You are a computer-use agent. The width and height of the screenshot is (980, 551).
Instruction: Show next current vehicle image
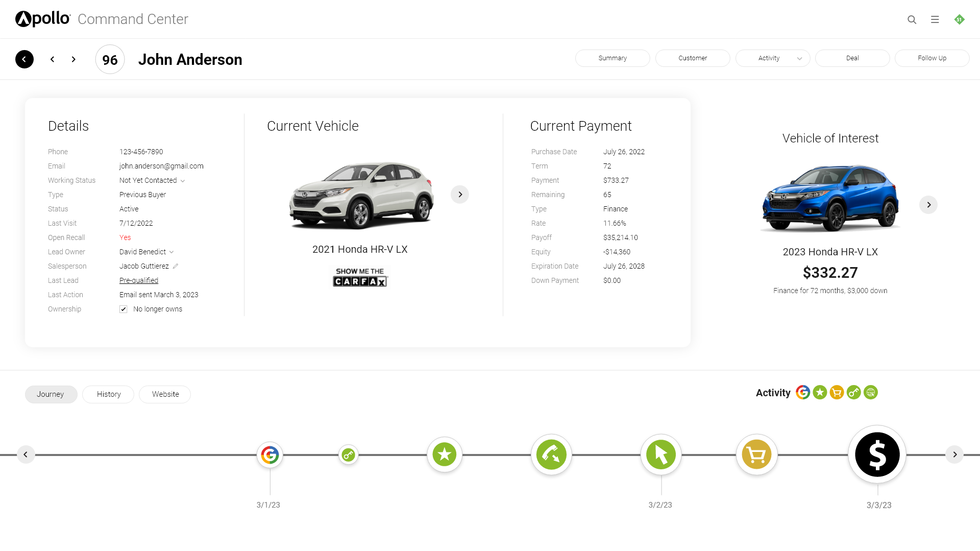point(460,195)
